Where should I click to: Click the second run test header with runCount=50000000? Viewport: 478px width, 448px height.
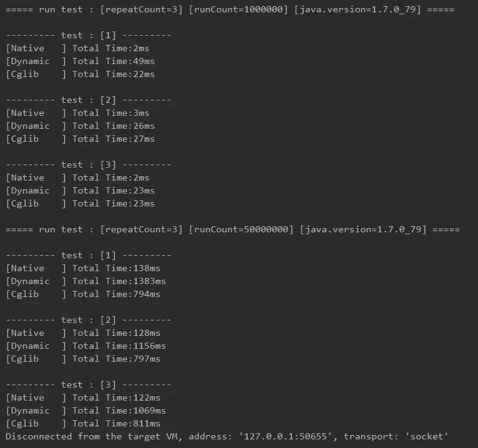233,229
